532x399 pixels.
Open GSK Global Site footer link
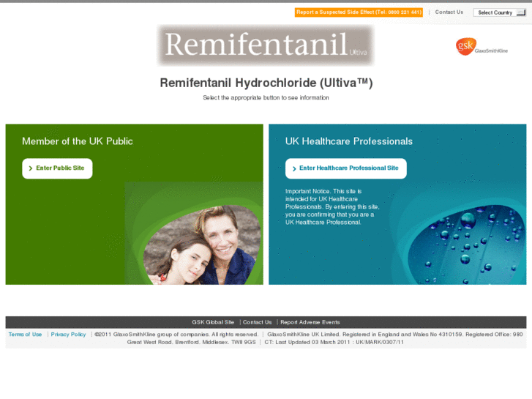pyautogui.click(x=213, y=322)
